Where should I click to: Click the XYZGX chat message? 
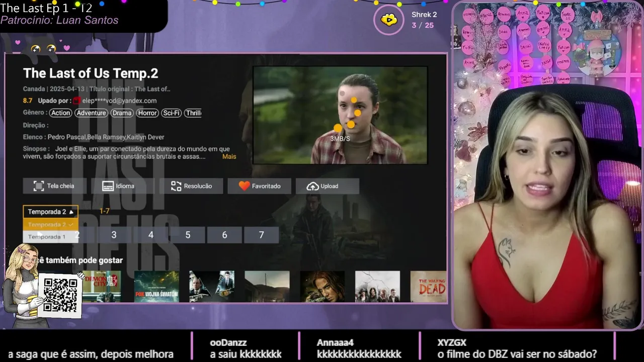tap(517, 348)
